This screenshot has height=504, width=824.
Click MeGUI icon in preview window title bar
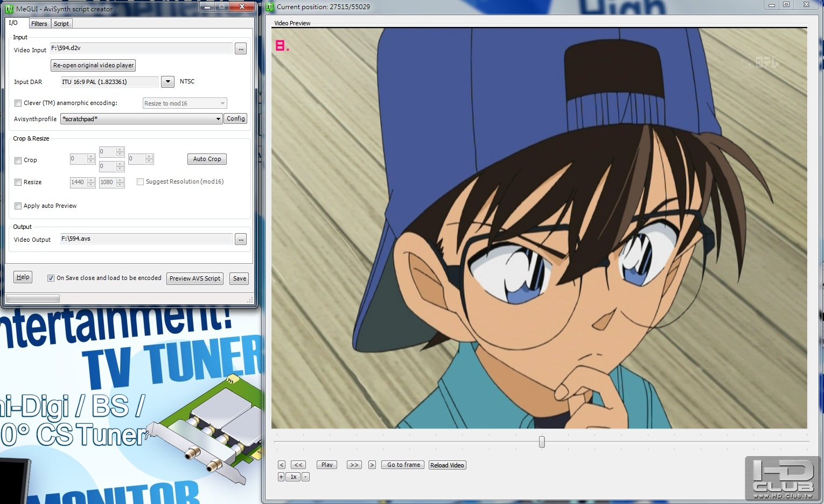click(270, 6)
